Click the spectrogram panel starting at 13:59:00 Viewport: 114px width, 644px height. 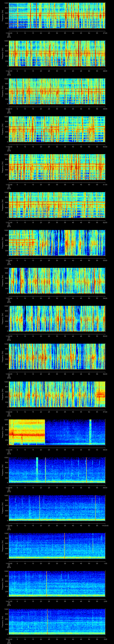click(x=57, y=508)
